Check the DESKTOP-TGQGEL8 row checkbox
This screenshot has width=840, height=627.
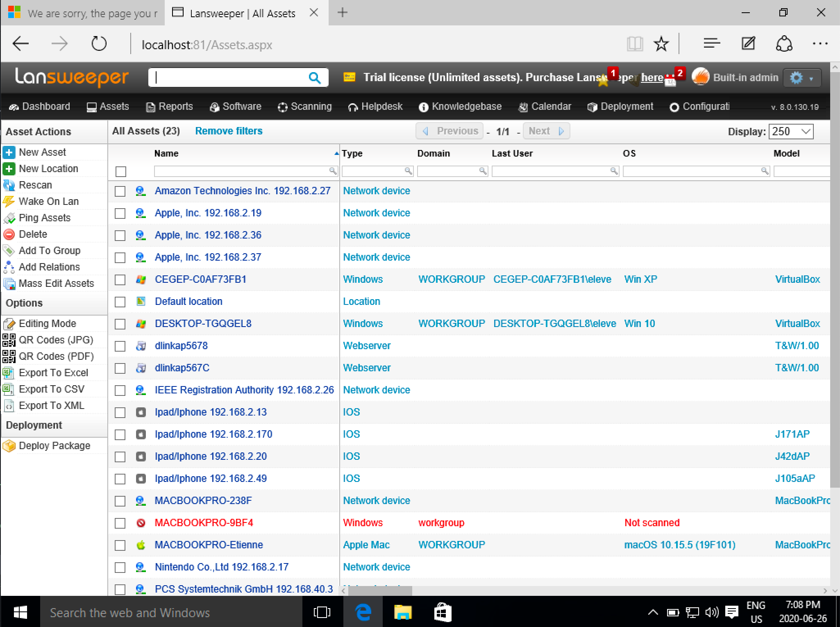pyautogui.click(x=120, y=324)
